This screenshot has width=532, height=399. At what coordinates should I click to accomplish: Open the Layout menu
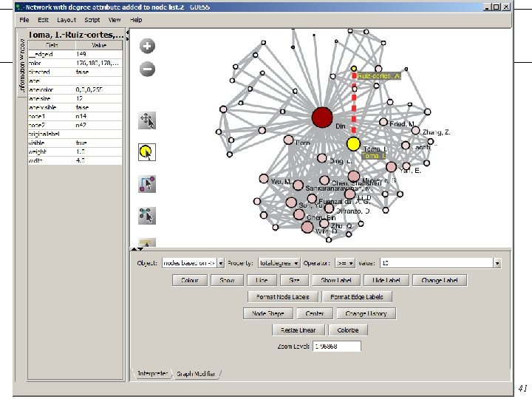66,20
